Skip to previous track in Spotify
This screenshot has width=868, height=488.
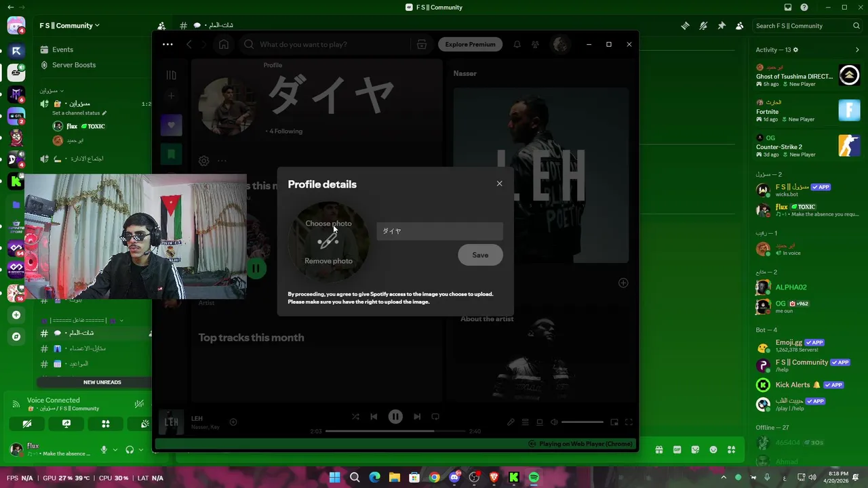tap(374, 417)
